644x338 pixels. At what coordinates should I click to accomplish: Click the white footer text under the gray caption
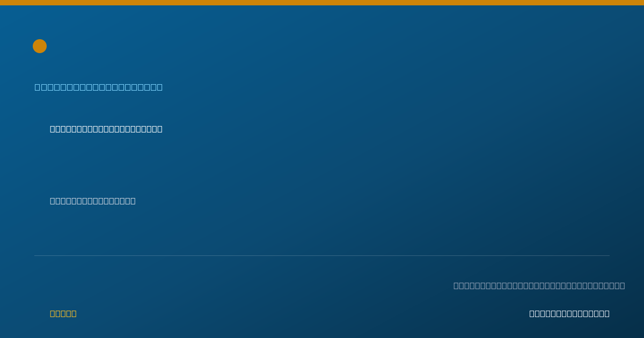(569, 313)
